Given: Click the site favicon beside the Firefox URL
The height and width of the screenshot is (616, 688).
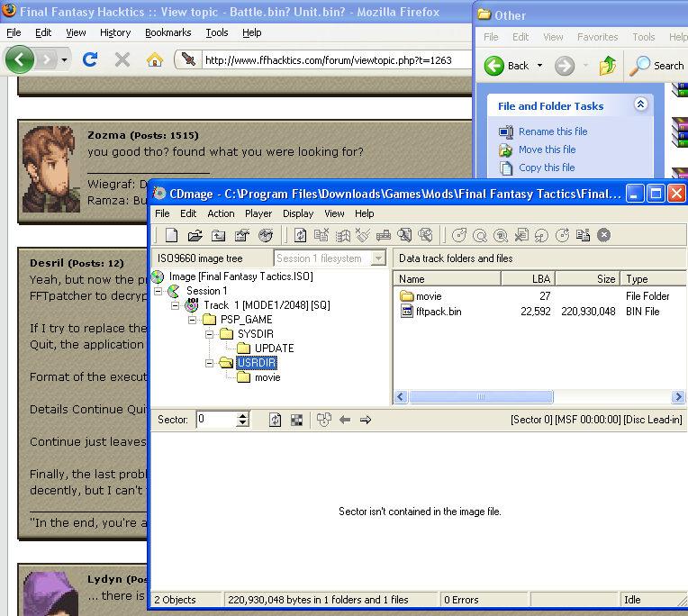Looking at the screenshot, I should tap(188, 59).
